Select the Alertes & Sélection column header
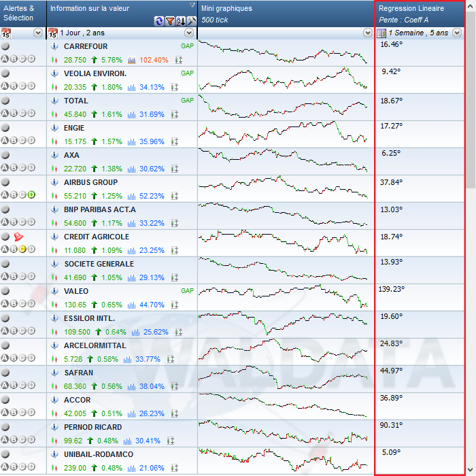Screen dimensions: 476x476 (23, 14)
